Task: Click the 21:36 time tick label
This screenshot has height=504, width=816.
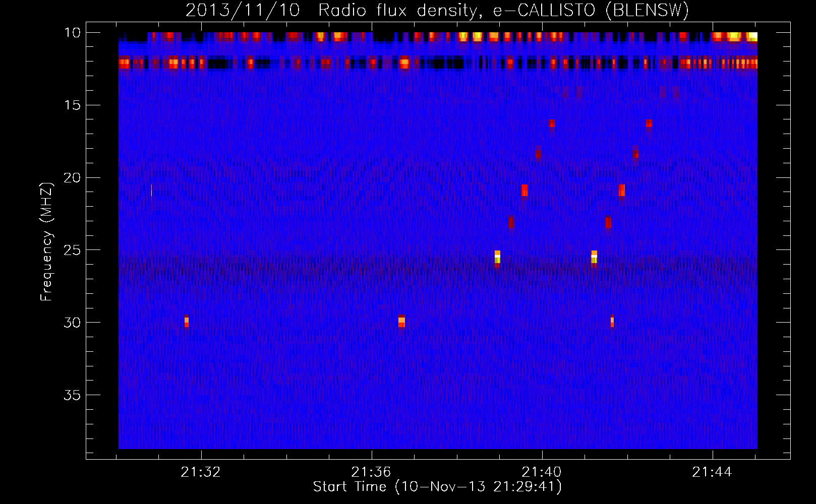Action: [371, 472]
